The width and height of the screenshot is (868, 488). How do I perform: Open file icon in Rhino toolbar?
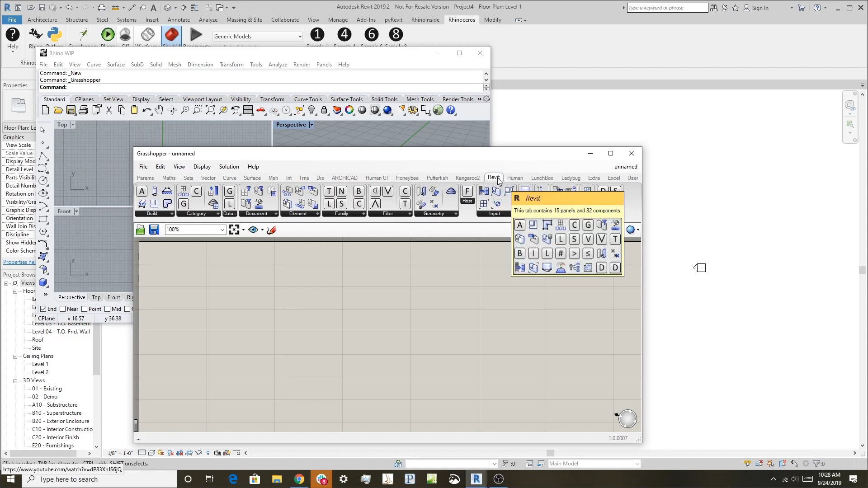(58, 110)
